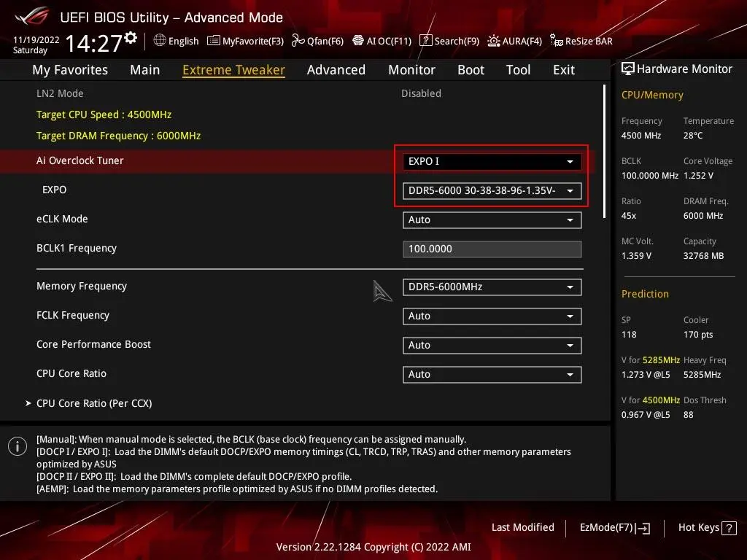
Task: Switch to the Advanced tab
Action: point(336,69)
